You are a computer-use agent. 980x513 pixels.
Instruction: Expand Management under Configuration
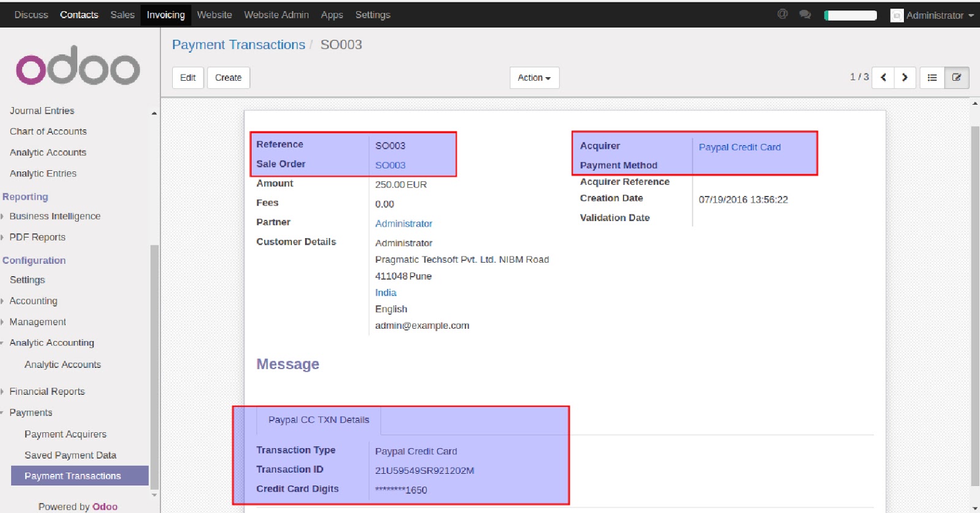tap(34, 321)
